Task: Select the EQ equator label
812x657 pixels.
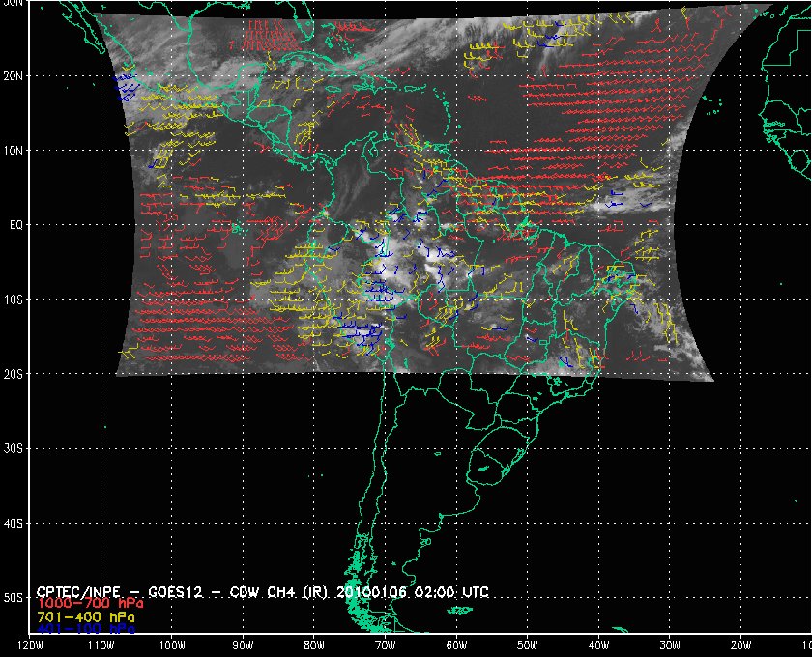Action: [16, 225]
